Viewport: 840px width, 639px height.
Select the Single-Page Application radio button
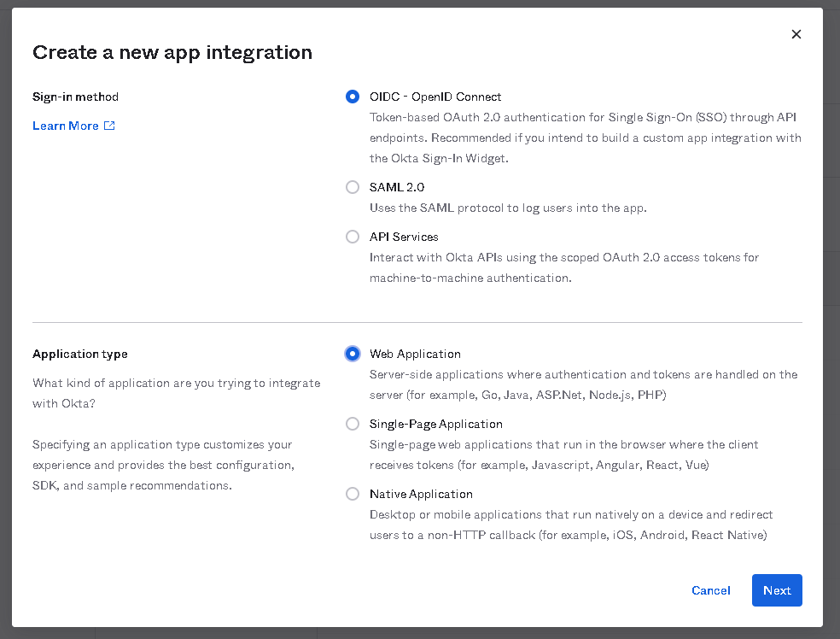click(x=353, y=424)
